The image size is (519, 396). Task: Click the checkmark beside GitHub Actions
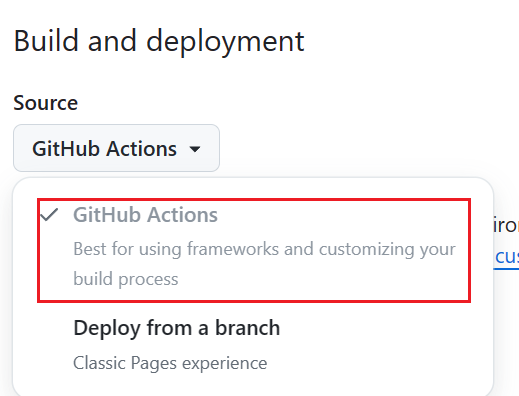[49, 215]
